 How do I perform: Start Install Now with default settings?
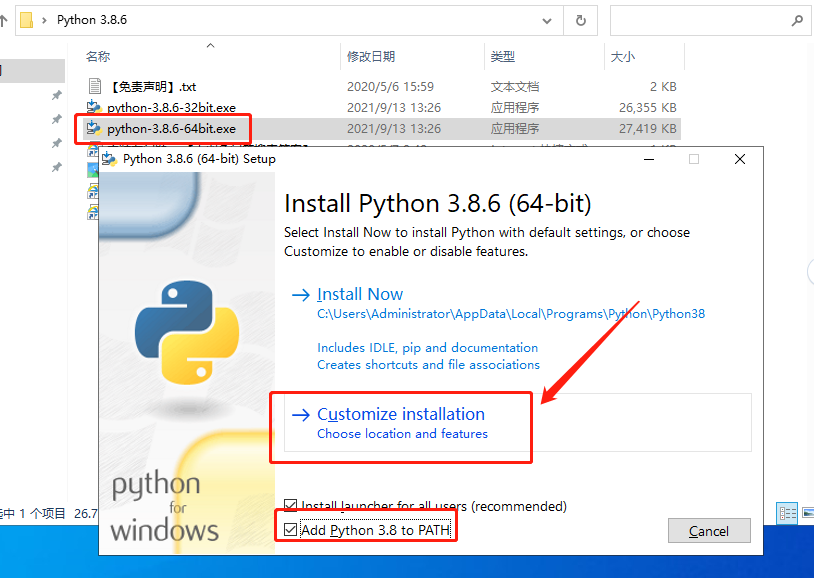pyautogui.click(x=360, y=294)
